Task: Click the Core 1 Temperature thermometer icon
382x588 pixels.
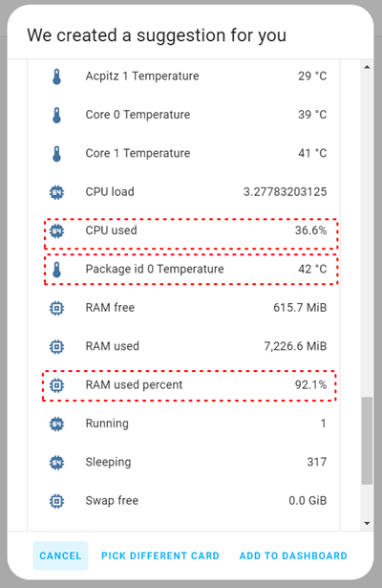Action: (56, 154)
